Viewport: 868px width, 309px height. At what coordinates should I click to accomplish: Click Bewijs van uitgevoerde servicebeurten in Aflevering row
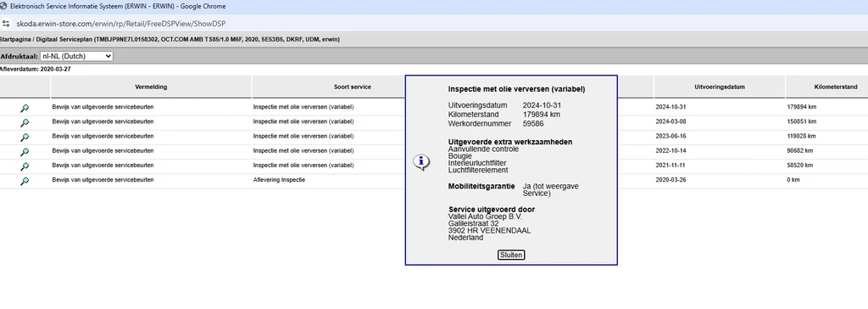103,180
